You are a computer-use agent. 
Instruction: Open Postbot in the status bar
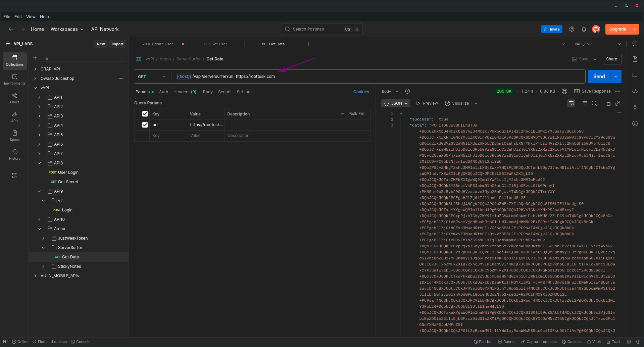pyautogui.click(x=483, y=342)
